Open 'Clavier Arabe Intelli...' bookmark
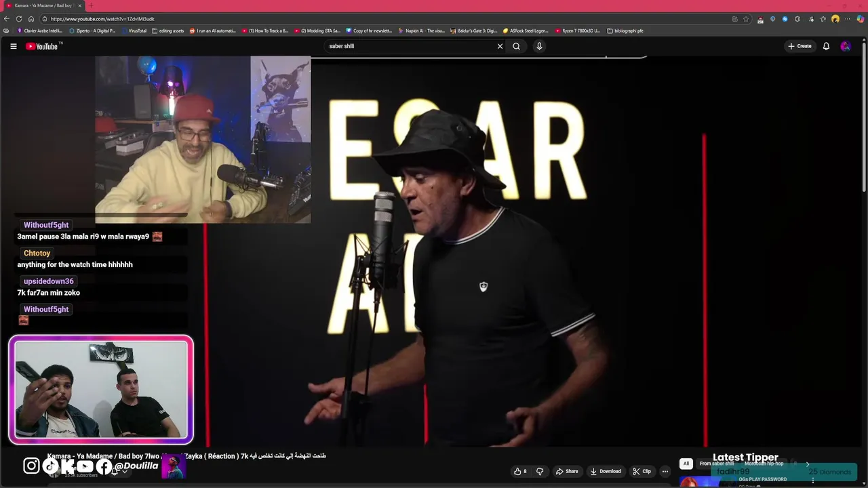This screenshot has height=488, width=868. (40, 30)
